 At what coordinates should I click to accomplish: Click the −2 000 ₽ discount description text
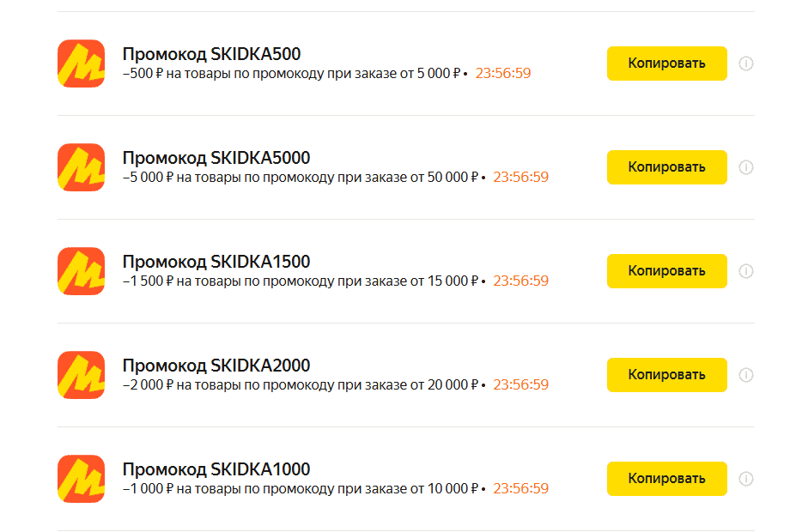[x=301, y=385]
